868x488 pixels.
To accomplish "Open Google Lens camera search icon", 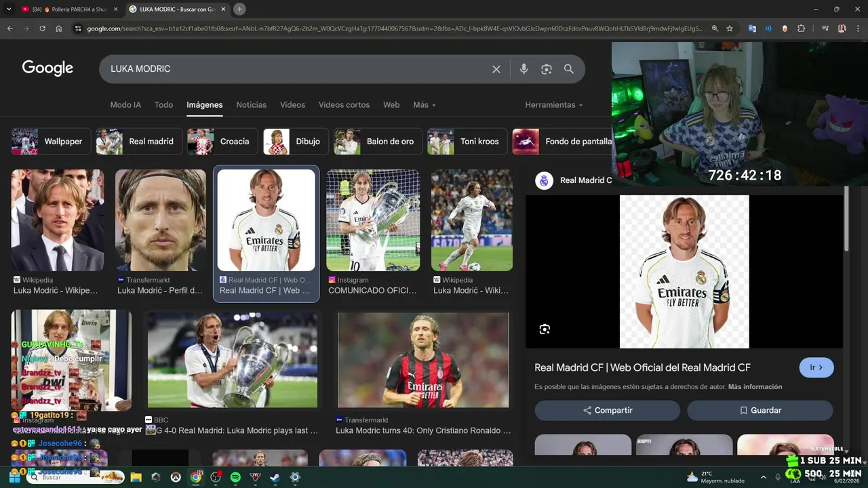I will click(547, 69).
